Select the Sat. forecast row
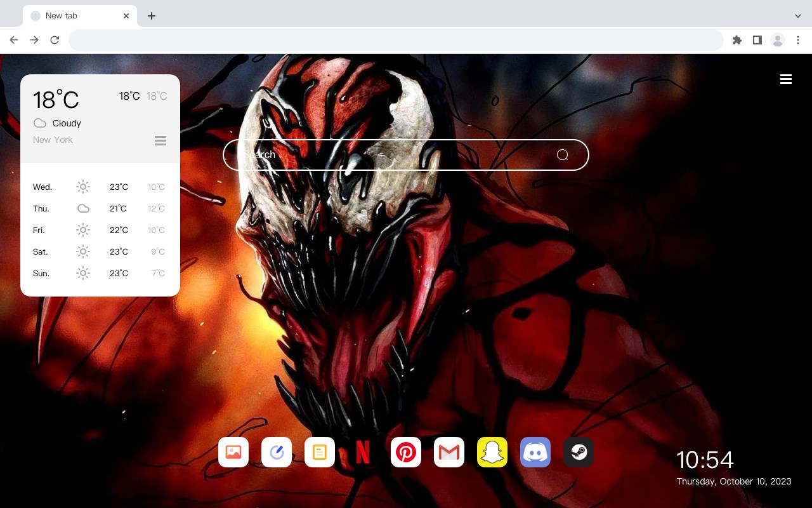The image size is (812, 508). point(100,251)
